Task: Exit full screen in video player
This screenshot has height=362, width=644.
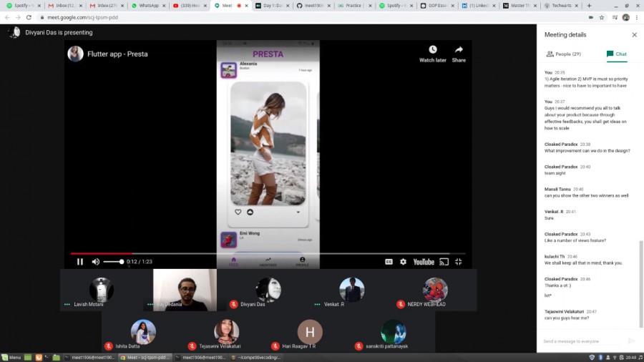Action: [459, 262]
